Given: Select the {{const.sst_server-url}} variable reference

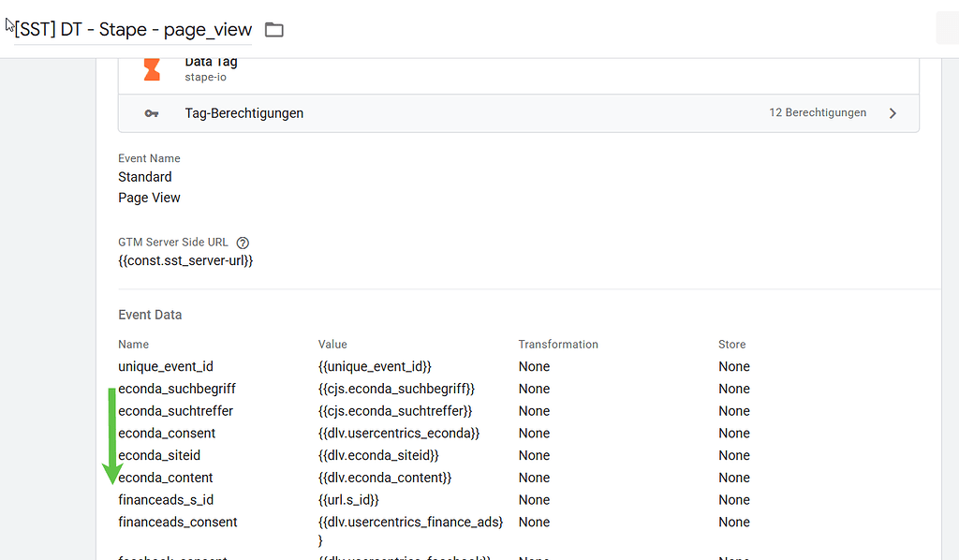Looking at the screenshot, I should pyautogui.click(x=185, y=260).
